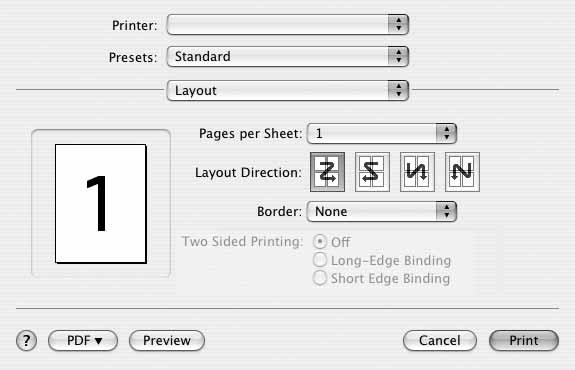
Task: Choose the N-shaped top-to-bottom right layout direction
Action: (x=462, y=172)
